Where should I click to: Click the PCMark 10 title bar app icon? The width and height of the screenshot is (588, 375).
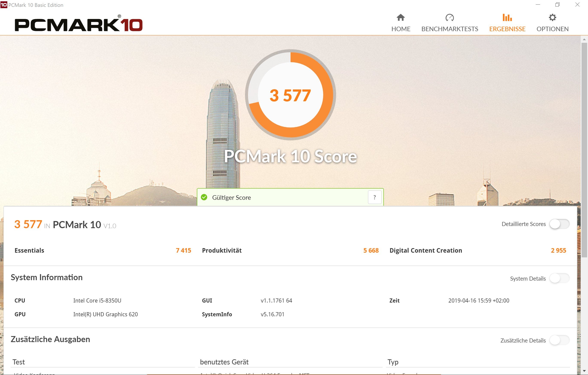(4, 5)
